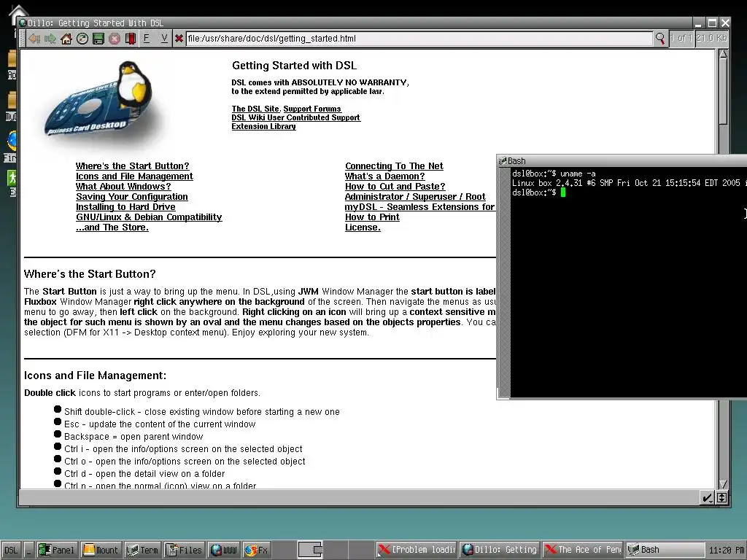Follow 'Administrator / Superuser / Root' link
Image resolution: width=747 pixels, height=560 pixels.
[x=415, y=197]
